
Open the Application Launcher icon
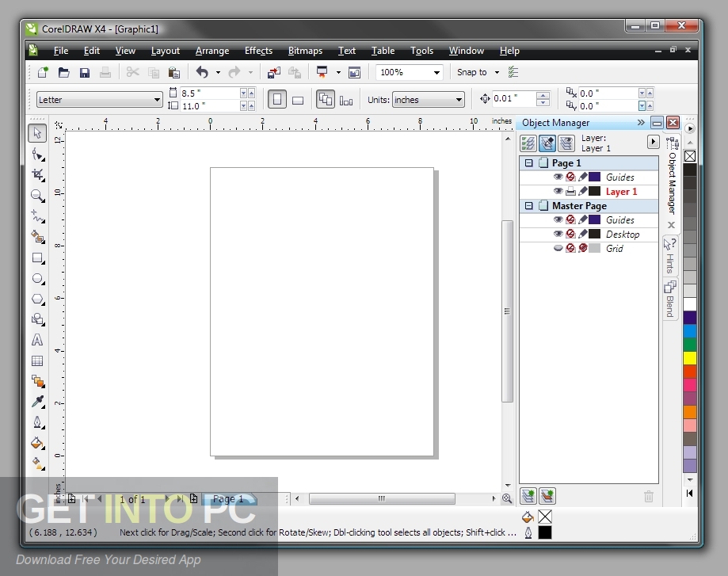click(x=322, y=72)
